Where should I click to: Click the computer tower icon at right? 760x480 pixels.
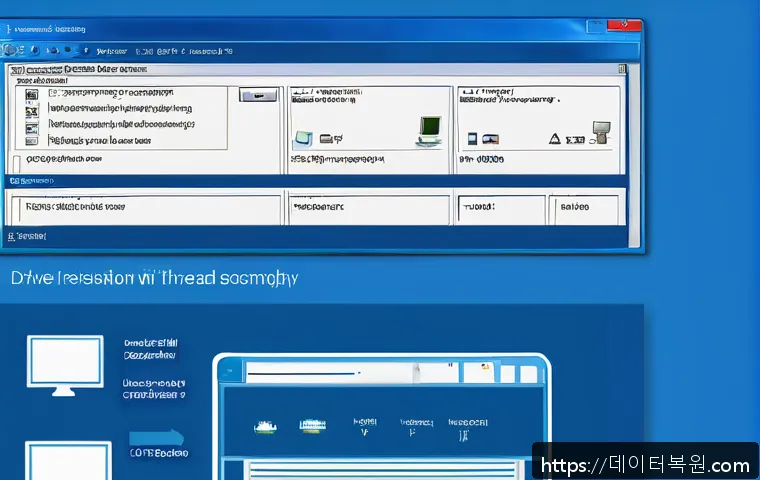click(x=601, y=133)
